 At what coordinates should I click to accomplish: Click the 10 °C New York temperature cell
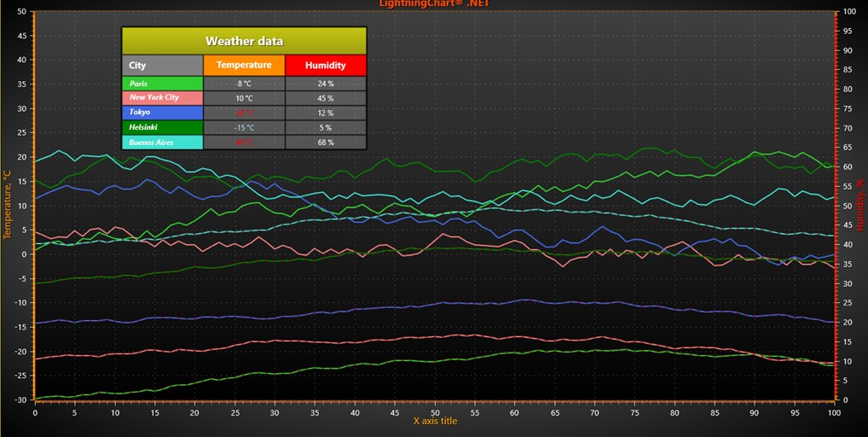coord(244,98)
